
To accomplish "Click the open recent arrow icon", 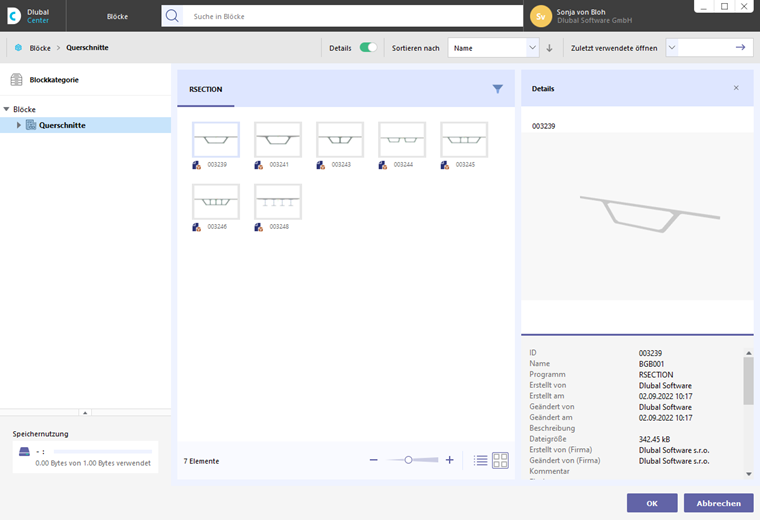I will point(740,47).
